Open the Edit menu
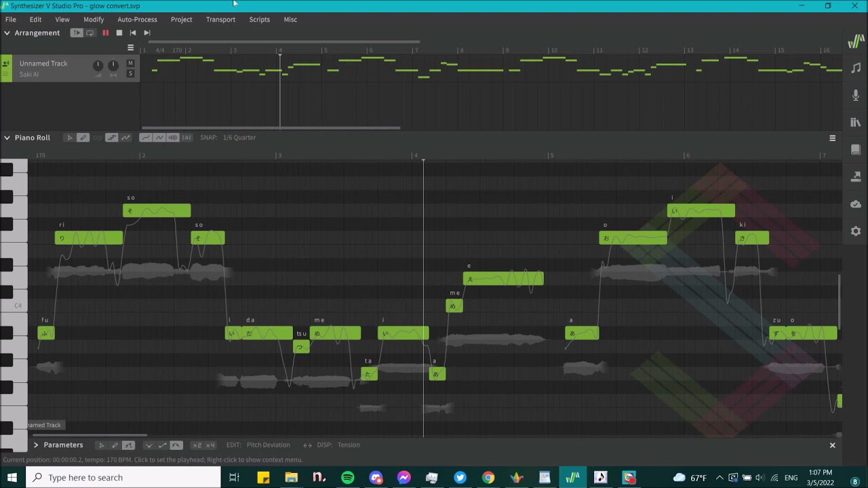Image resolution: width=868 pixels, height=488 pixels. (35, 20)
